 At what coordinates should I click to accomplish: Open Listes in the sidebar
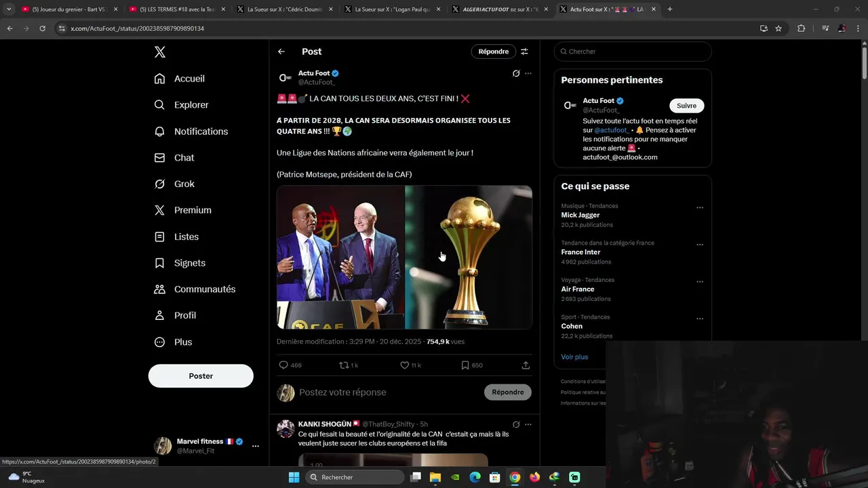tap(176, 237)
